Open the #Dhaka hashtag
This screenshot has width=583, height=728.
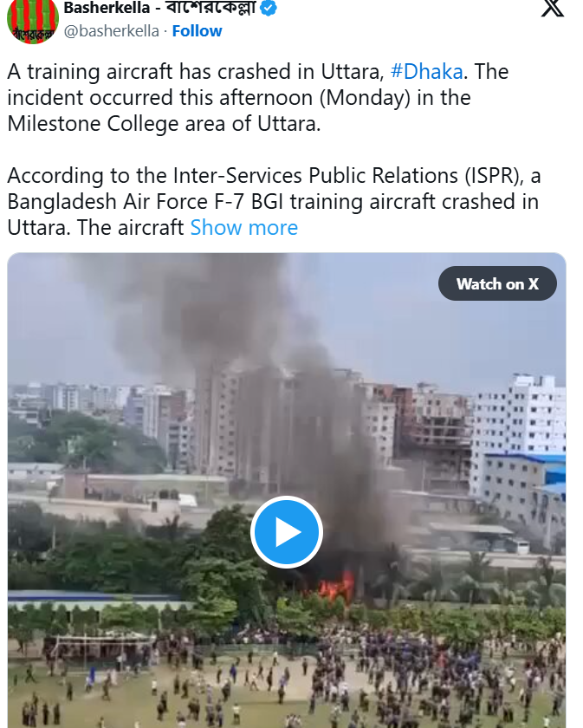(x=426, y=71)
